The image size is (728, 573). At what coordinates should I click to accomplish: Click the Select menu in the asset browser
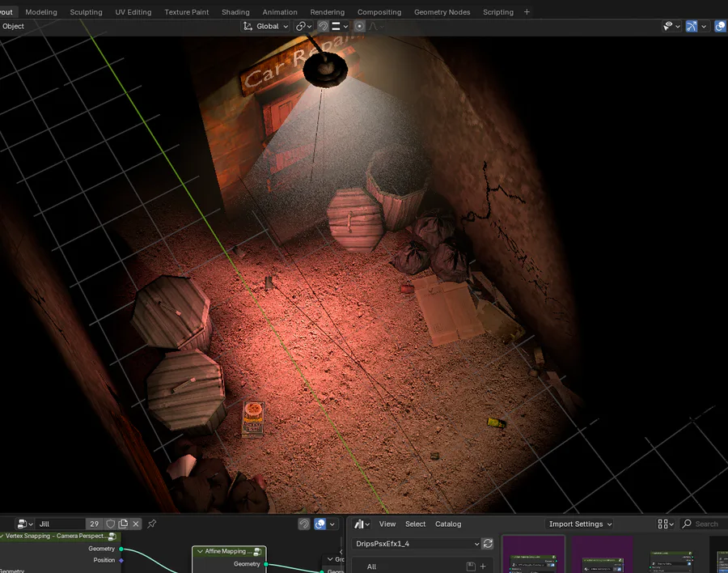415,524
